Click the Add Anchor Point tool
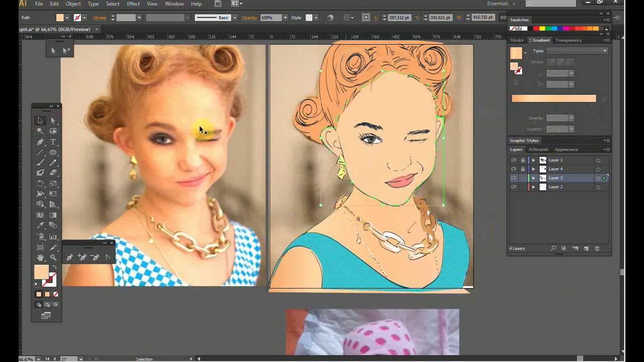The height and width of the screenshot is (362, 644). point(82,257)
